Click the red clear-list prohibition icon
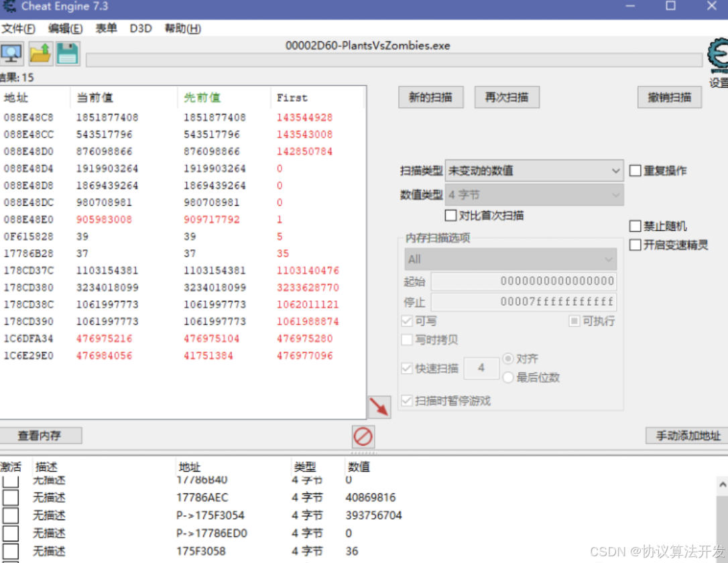Viewport: 728px width, 563px height. [x=363, y=437]
